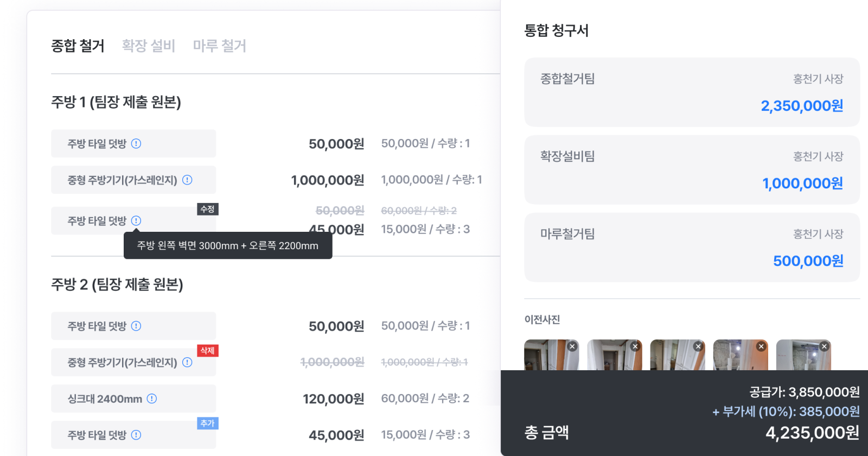Click the red 삭제 badge
Viewport: 868px width, 456px height.
207,351
